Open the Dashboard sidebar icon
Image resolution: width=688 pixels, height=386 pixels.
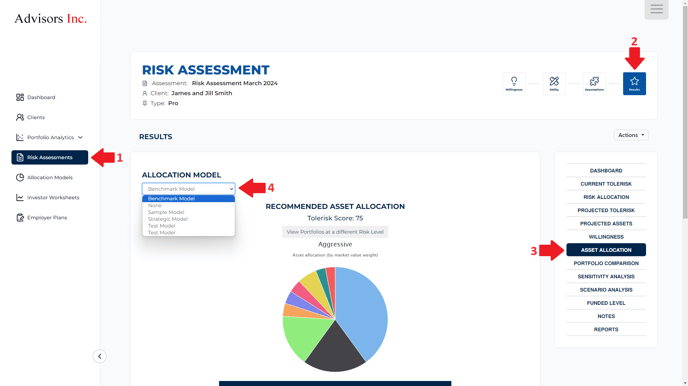20,97
